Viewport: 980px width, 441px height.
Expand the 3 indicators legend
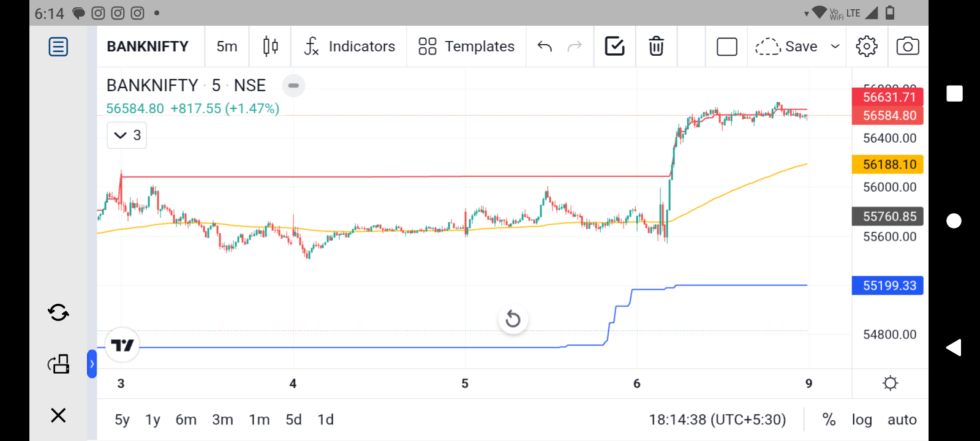pos(127,135)
